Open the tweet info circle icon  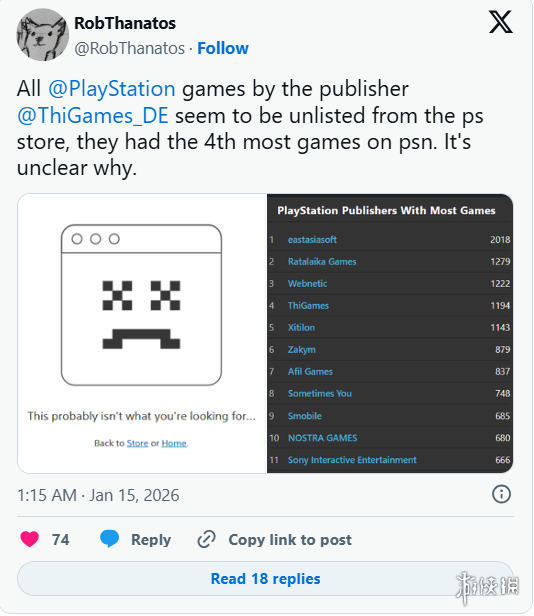click(501, 494)
